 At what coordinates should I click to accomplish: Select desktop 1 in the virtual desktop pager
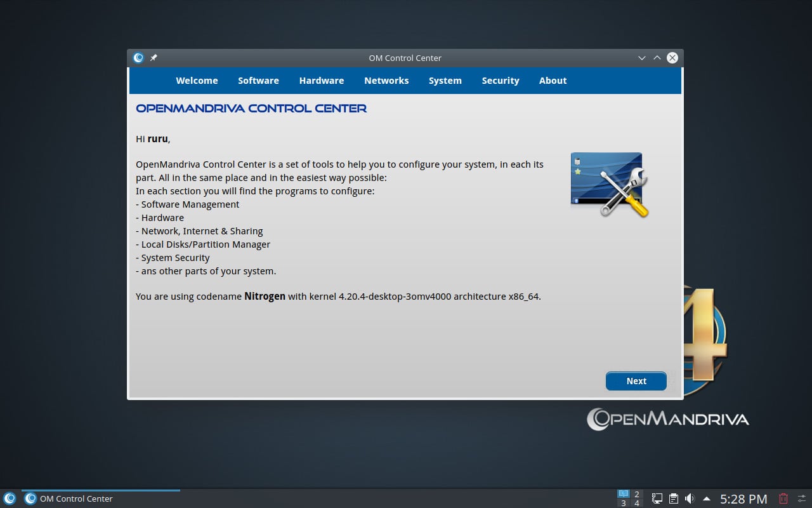coord(624,495)
